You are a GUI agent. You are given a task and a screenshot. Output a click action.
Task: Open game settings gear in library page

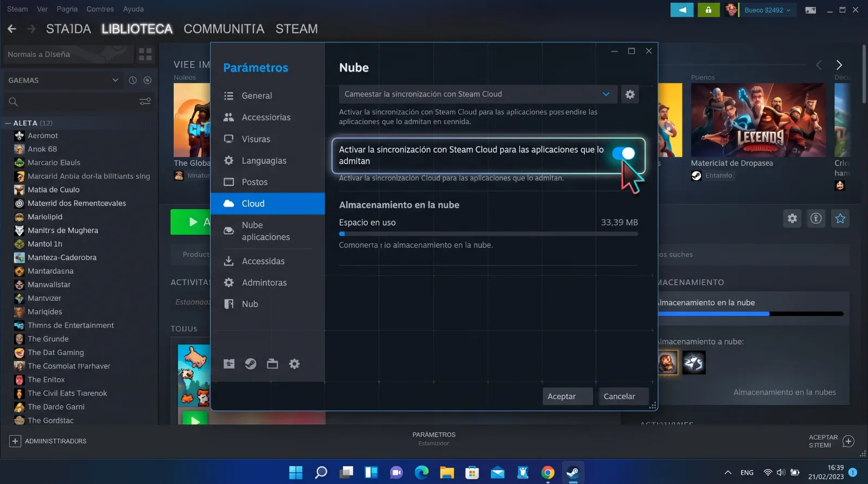coord(793,218)
